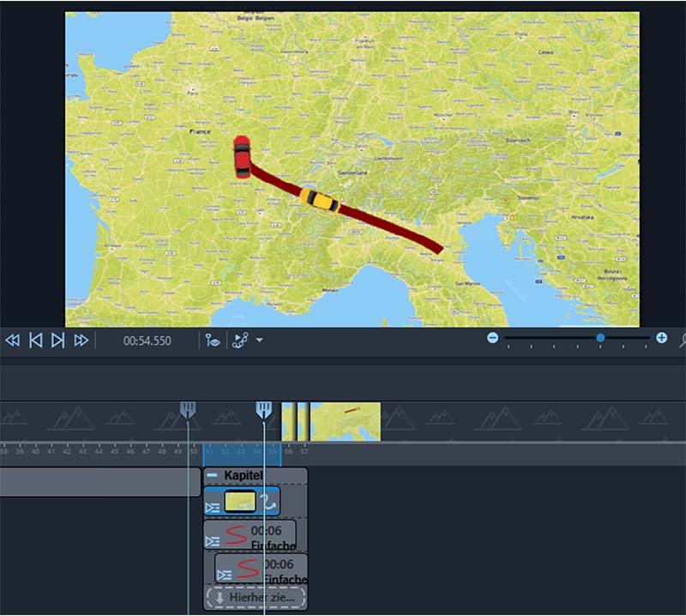Viewport: 686px width, 616px height.
Task: Click the zoom-out minus button
Action: 493,338
